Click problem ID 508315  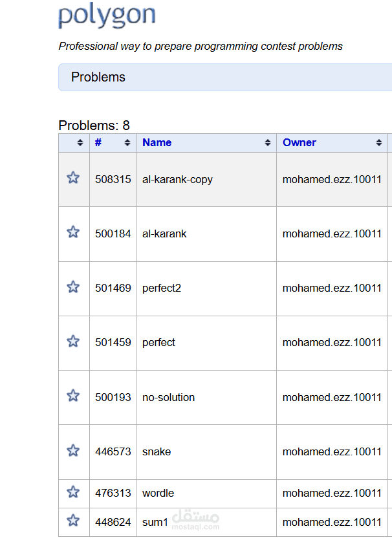(114, 179)
